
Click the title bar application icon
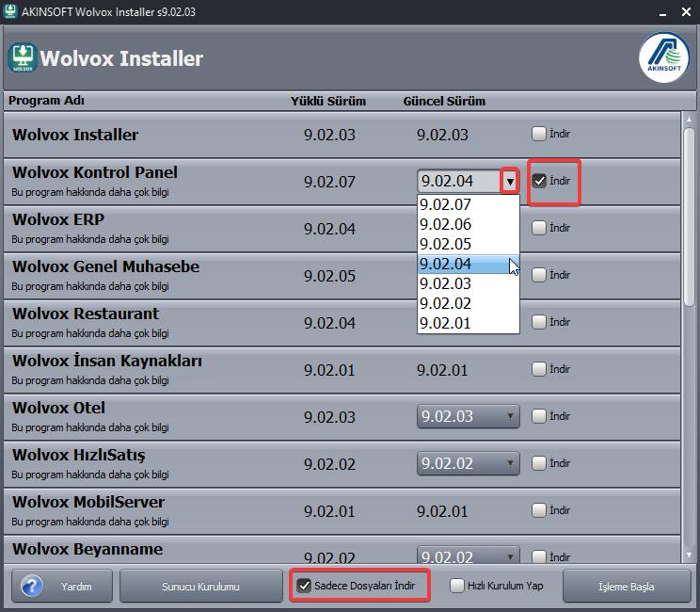coord(9,11)
